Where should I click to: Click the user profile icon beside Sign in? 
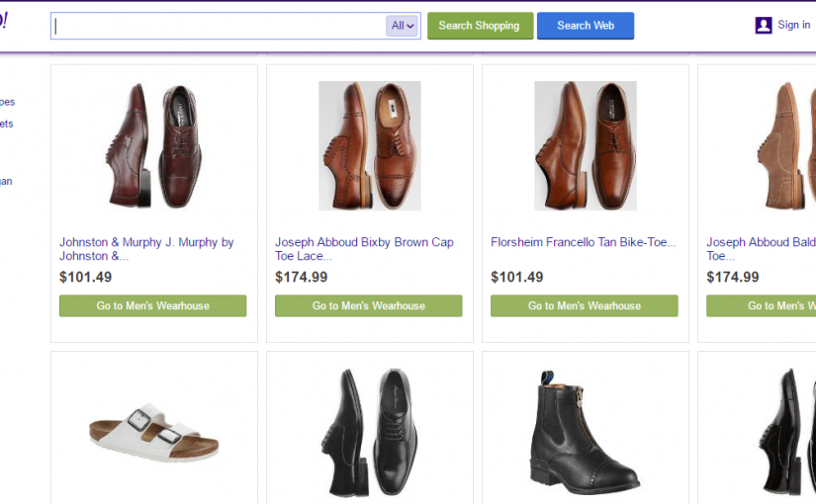763,25
